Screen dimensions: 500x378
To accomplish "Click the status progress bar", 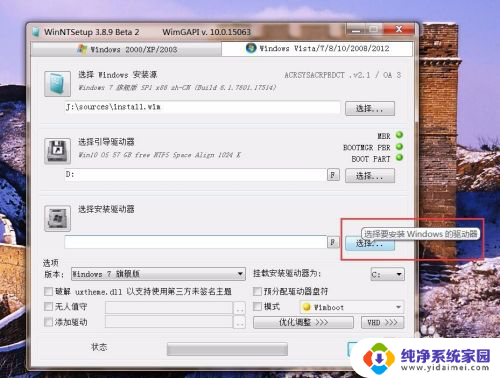I will [227, 349].
